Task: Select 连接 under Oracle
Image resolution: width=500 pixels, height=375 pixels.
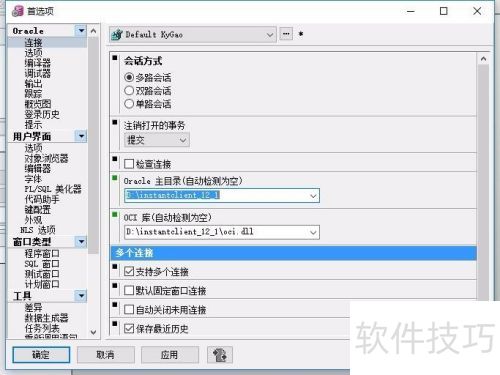Action: (33, 42)
